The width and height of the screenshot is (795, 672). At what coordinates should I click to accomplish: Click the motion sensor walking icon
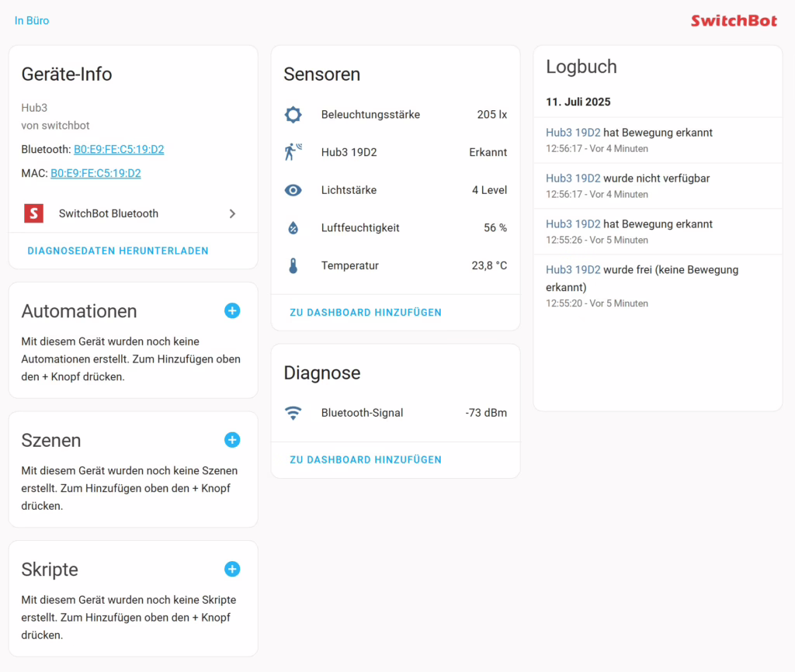click(x=293, y=152)
